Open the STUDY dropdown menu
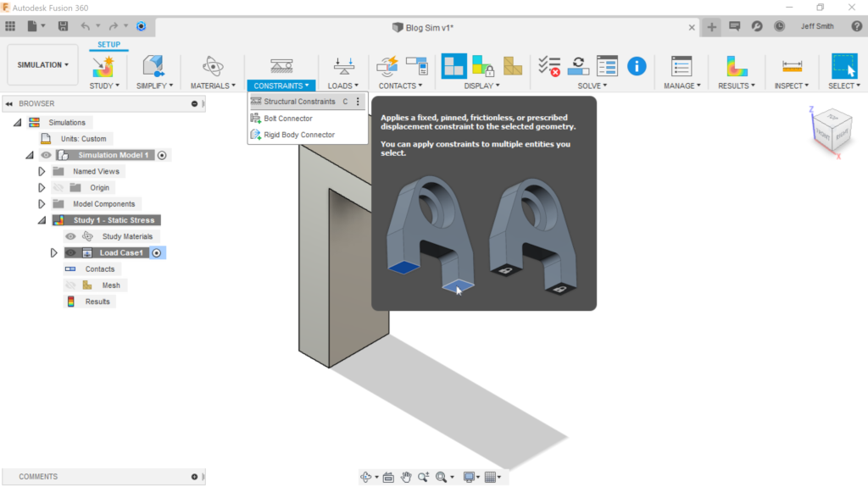 click(x=104, y=86)
